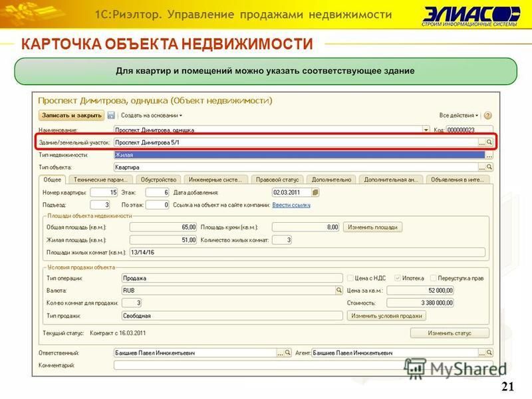This screenshot has height=399, width=532.
Task: Switch to the Обустройство tab
Action: (158, 180)
